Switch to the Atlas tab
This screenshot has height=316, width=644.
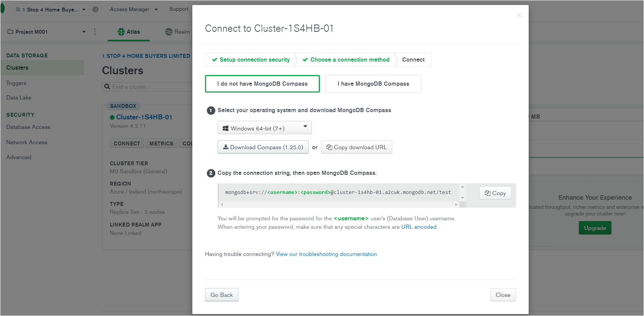point(129,32)
